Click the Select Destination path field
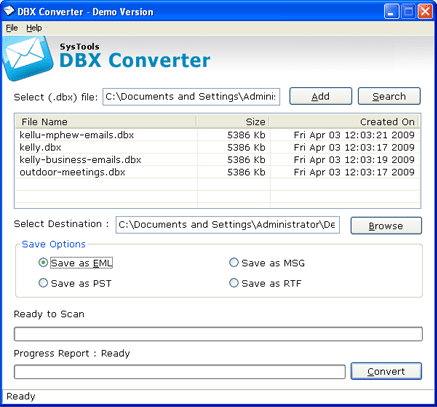This screenshot has width=437, height=407. pos(228,225)
